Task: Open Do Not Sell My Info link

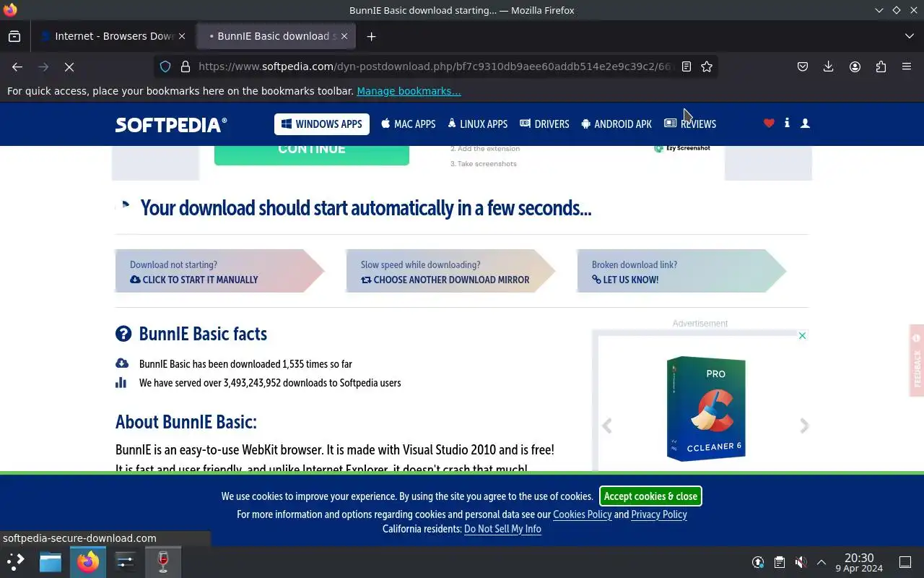Action: [x=502, y=529]
